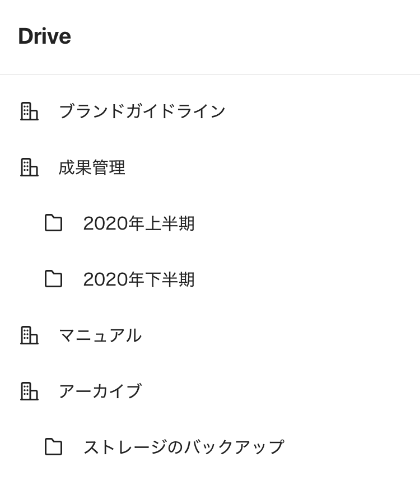Click the building icon next to 成果管理
The height and width of the screenshot is (504, 420).
[x=29, y=167]
